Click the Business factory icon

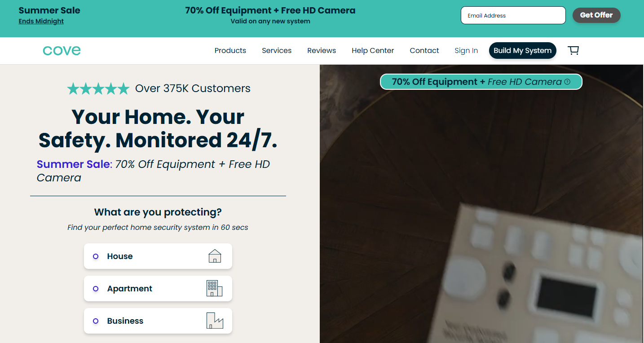(x=215, y=321)
